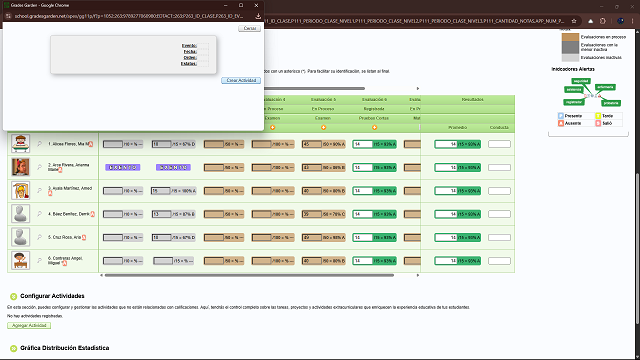The image size is (640, 360).
Task: Click Promedio column subheader
Action: coord(458,127)
